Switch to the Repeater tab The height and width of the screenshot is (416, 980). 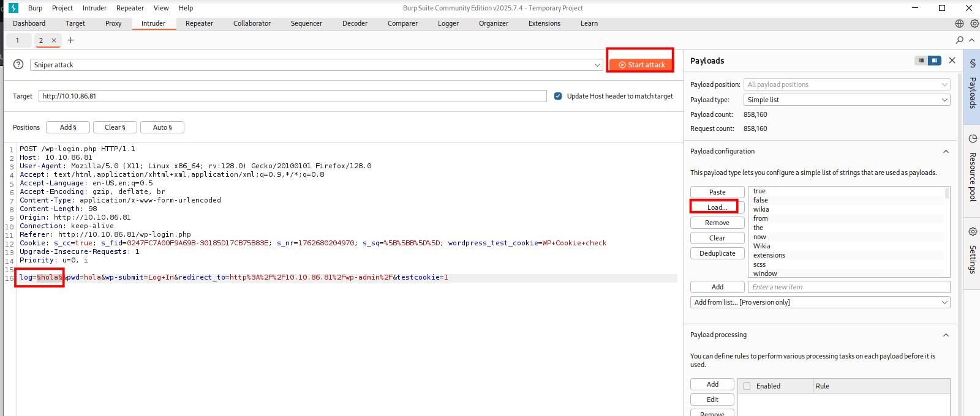[x=199, y=23]
